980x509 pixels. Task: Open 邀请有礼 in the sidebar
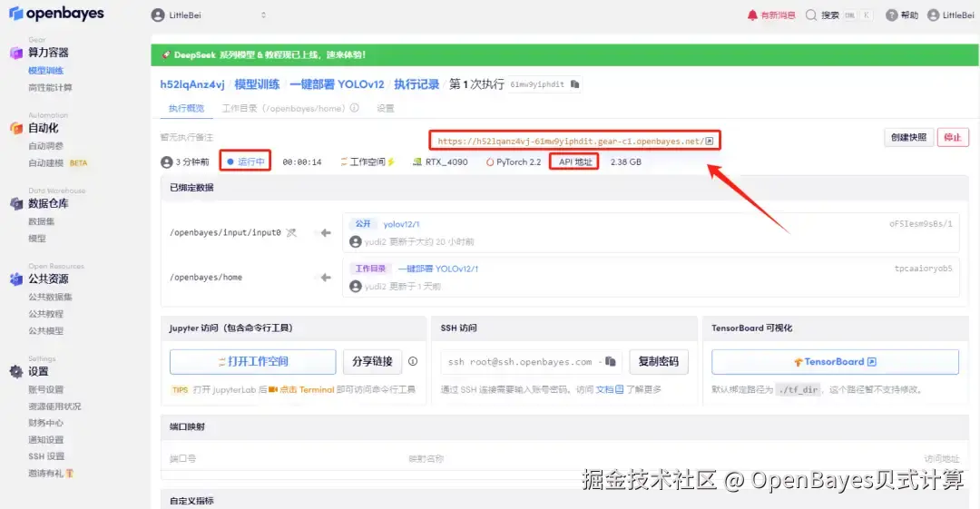[51, 474]
